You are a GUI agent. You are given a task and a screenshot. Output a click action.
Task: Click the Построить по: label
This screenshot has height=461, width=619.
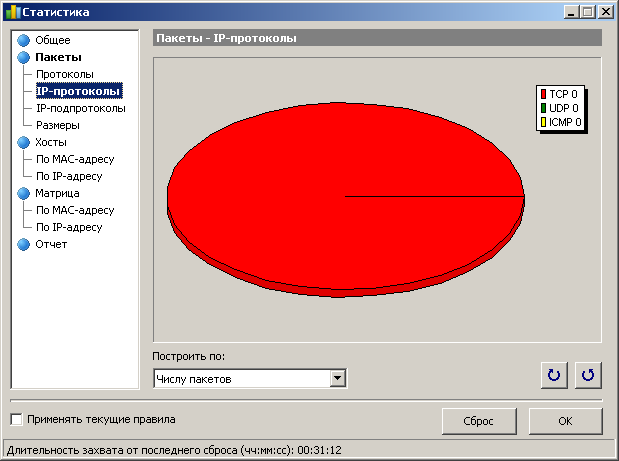tap(189, 356)
